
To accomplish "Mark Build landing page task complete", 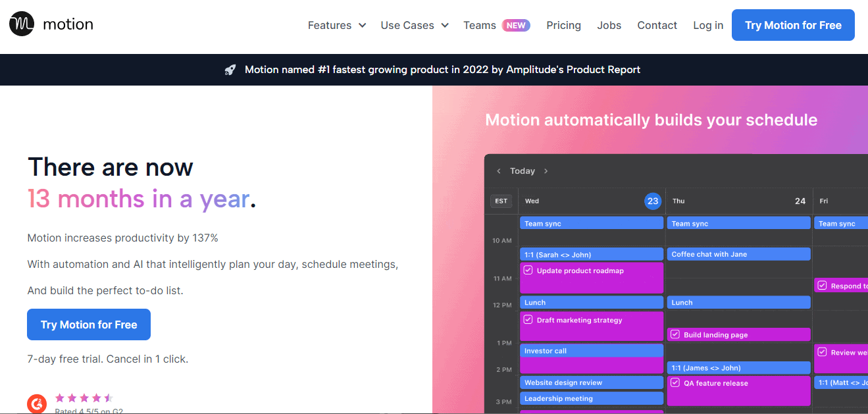I will point(675,334).
